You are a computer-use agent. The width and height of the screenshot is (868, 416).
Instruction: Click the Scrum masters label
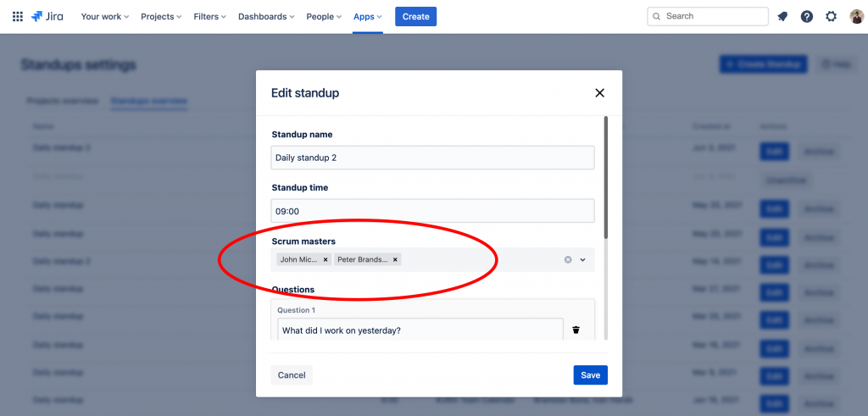click(303, 241)
